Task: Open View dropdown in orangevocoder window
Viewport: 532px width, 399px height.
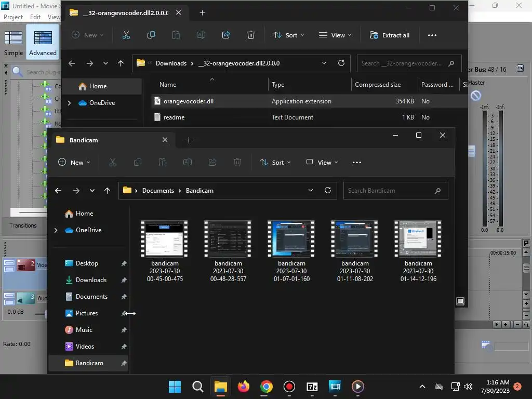Action: pyautogui.click(x=335, y=35)
